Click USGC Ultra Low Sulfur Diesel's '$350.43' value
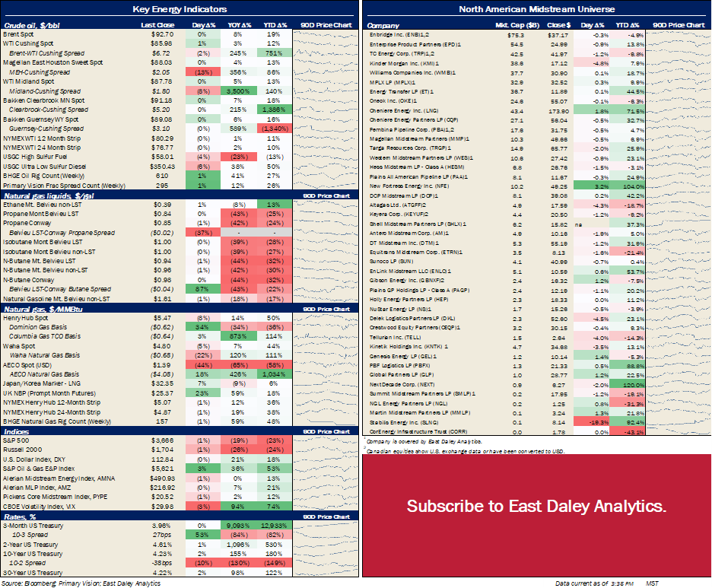 coord(162,167)
